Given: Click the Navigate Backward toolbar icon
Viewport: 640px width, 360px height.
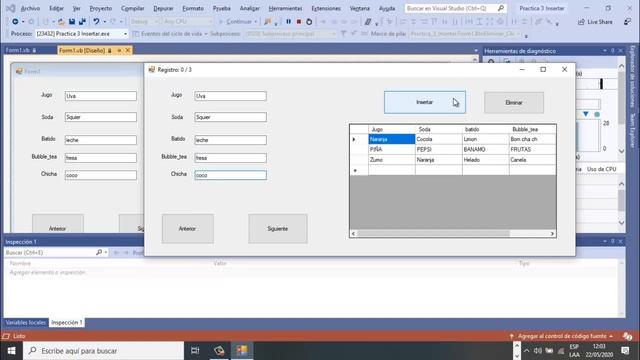Looking at the screenshot, I should (x=15, y=22).
